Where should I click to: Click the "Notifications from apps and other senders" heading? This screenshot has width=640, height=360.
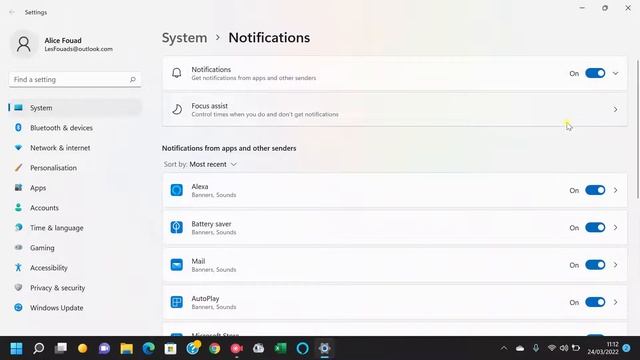pyautogui.click(x=229, y=148)
